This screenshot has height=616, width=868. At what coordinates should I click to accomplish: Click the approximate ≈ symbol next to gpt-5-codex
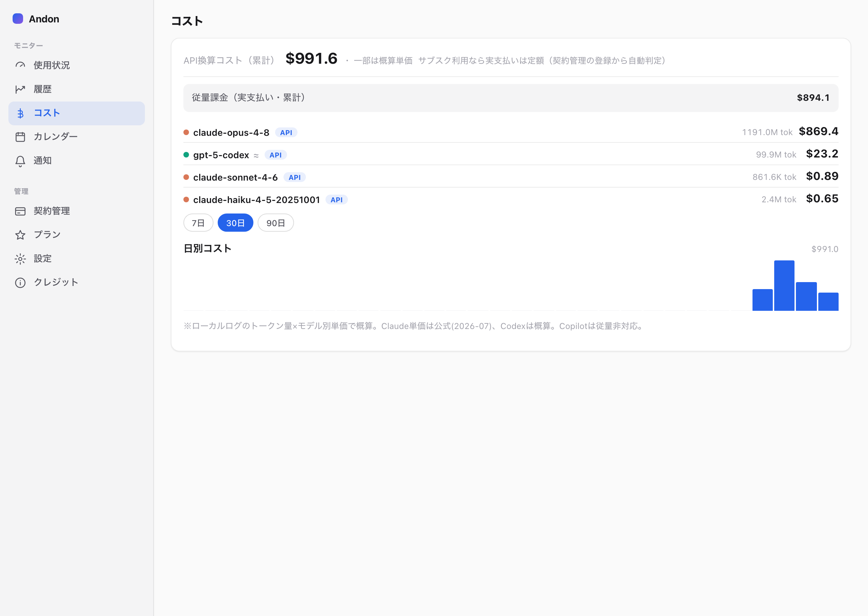(256, 155)
